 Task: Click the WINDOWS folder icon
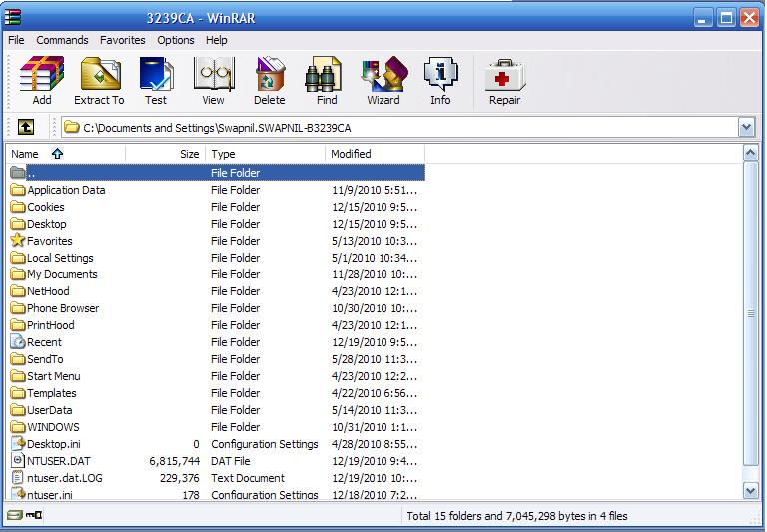(x=18, y=427)
